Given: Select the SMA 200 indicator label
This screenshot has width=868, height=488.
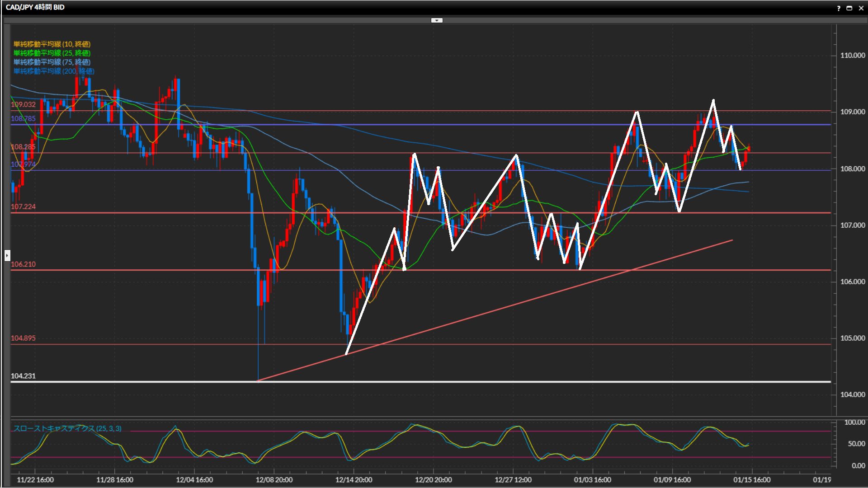Looking at the screenshot, I should click(x=54, y=71).
